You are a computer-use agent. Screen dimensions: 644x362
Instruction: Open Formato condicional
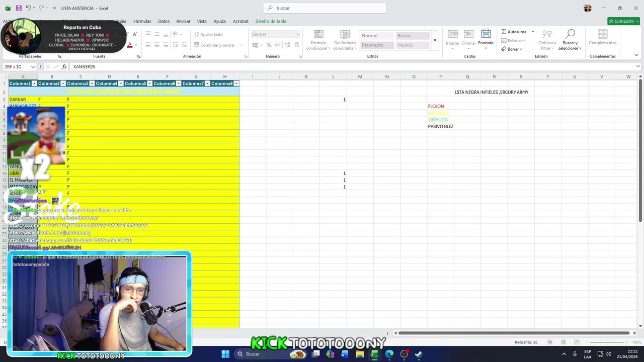pyautogui.click(x=318, y=40)
